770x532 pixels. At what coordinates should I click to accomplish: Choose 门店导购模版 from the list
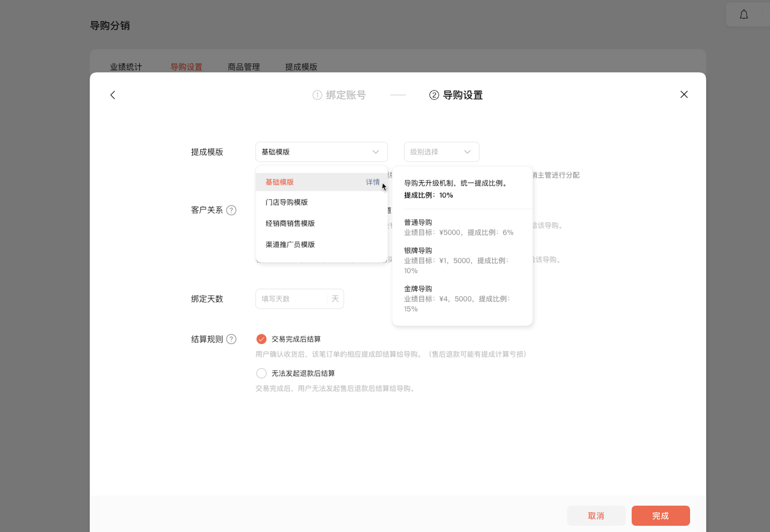[322, 202]
